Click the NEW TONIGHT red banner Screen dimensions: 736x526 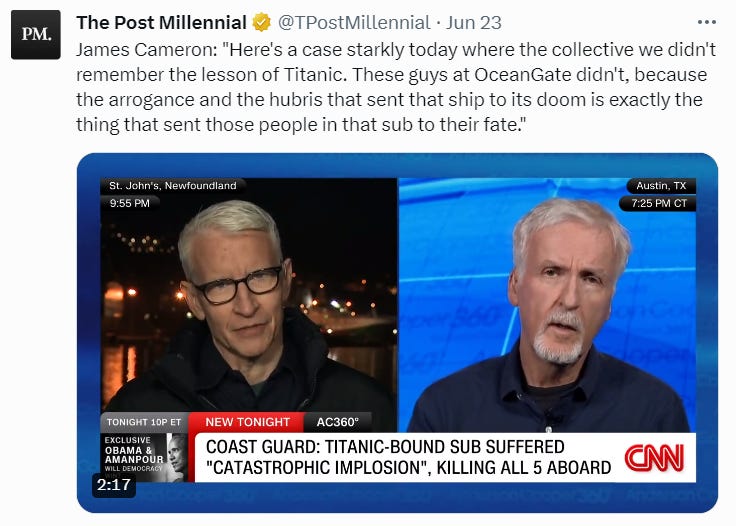click(x=247, y=422)
